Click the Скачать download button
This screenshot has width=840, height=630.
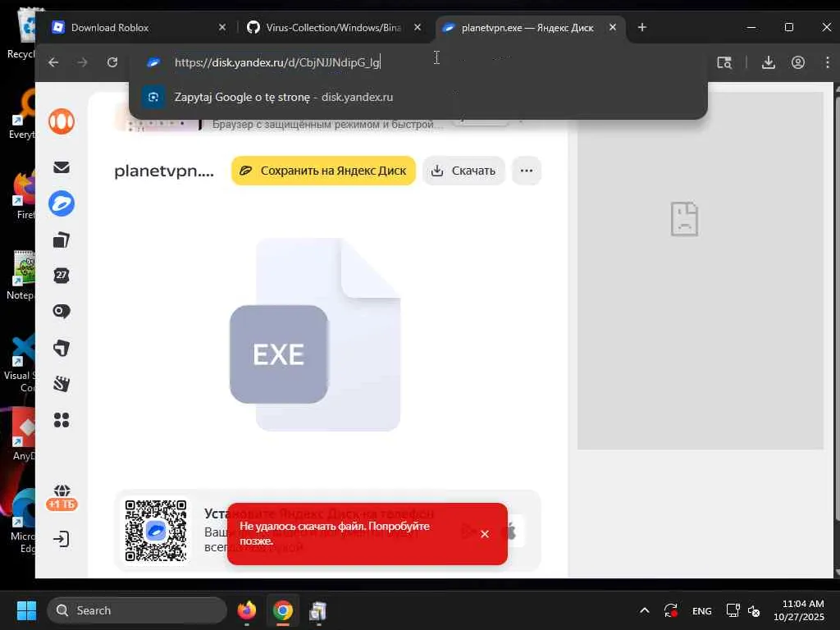click(463, 171)
